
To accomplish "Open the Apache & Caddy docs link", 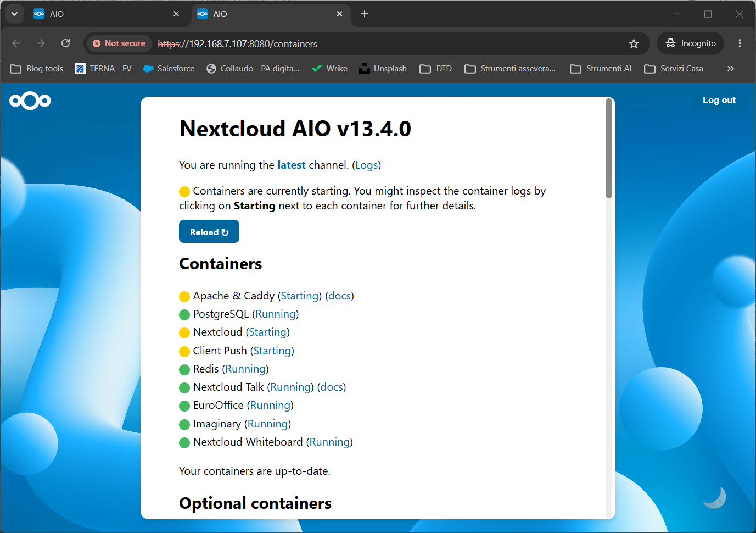I will point(339,296).
